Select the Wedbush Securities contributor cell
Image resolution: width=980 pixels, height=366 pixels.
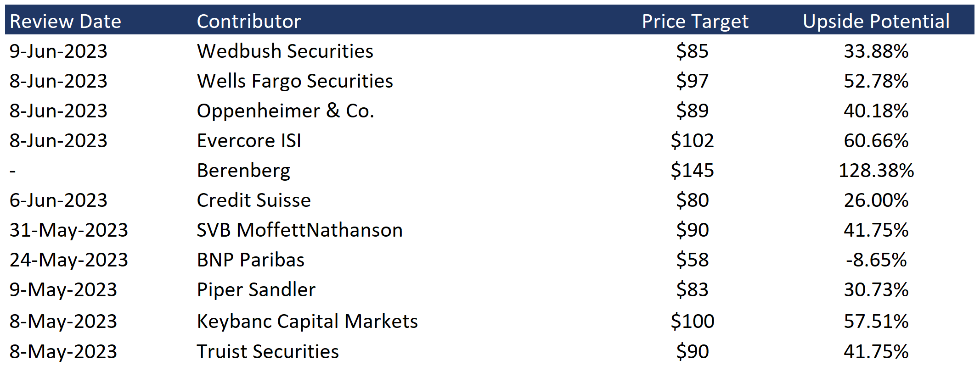(x=285, y=51)
